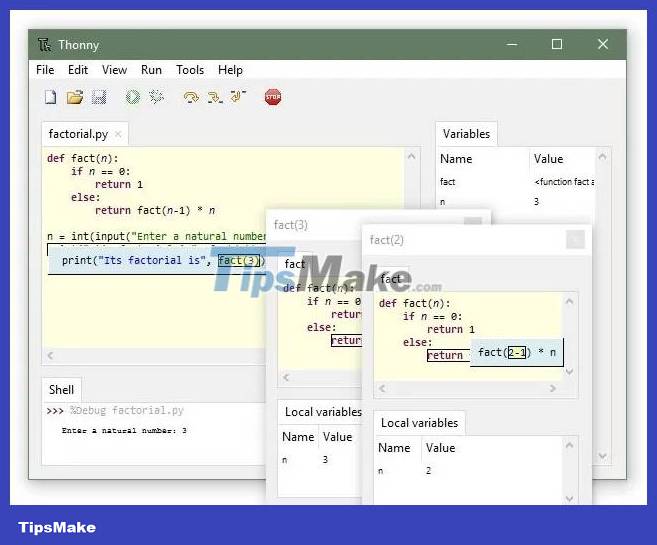Select the fact tab in fact(2) window
The width and height of the screenshot is (657, 545).
click(x=390, y=279)
